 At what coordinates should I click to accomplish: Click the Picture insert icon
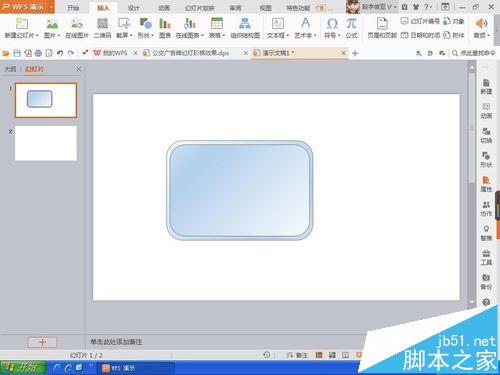(x=52, y=24)
